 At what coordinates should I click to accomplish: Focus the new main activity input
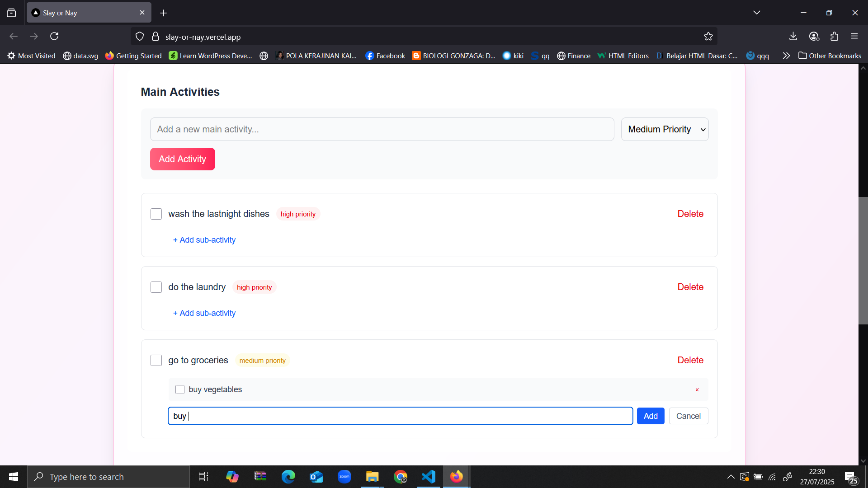(x=382, y=129)
